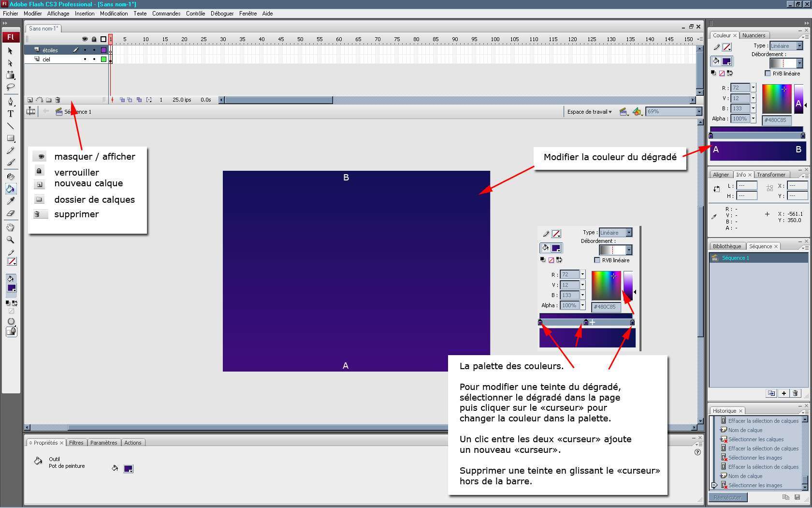
Task: Toggle Lock Fill option in toolbox
Action: [11, 332]
